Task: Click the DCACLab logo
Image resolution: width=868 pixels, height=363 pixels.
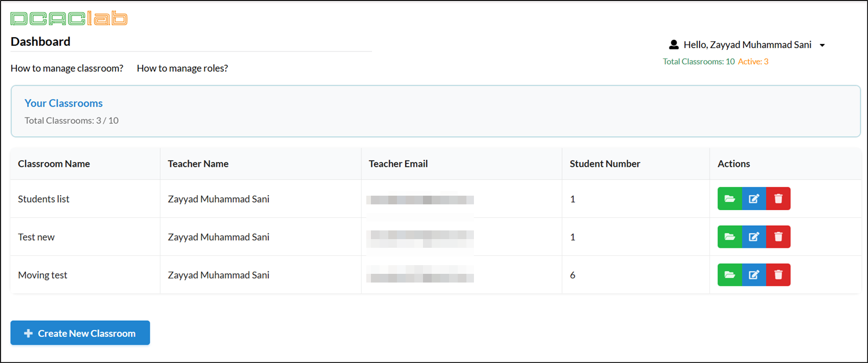Action: [x=69, y=18]
